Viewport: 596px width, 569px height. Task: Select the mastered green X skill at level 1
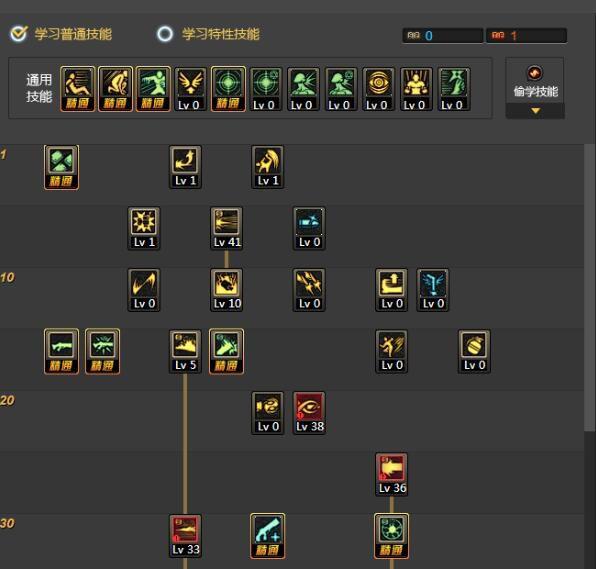point(62,167)
